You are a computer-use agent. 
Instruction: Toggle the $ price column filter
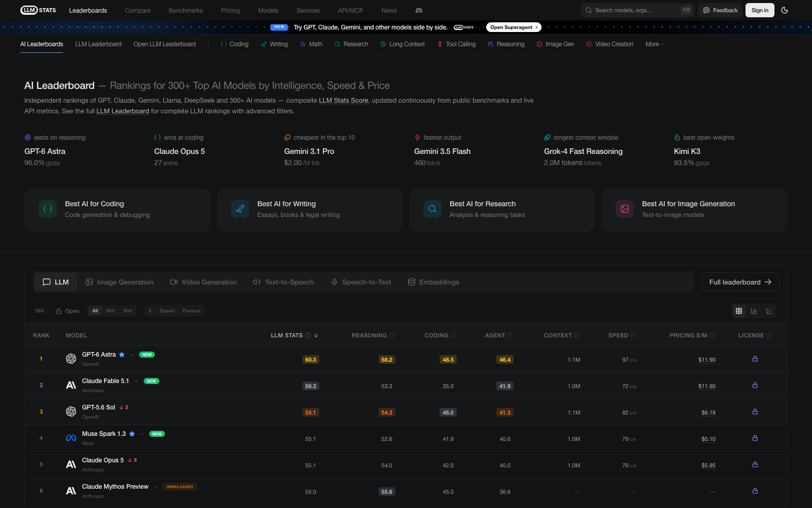coord(150,311)
